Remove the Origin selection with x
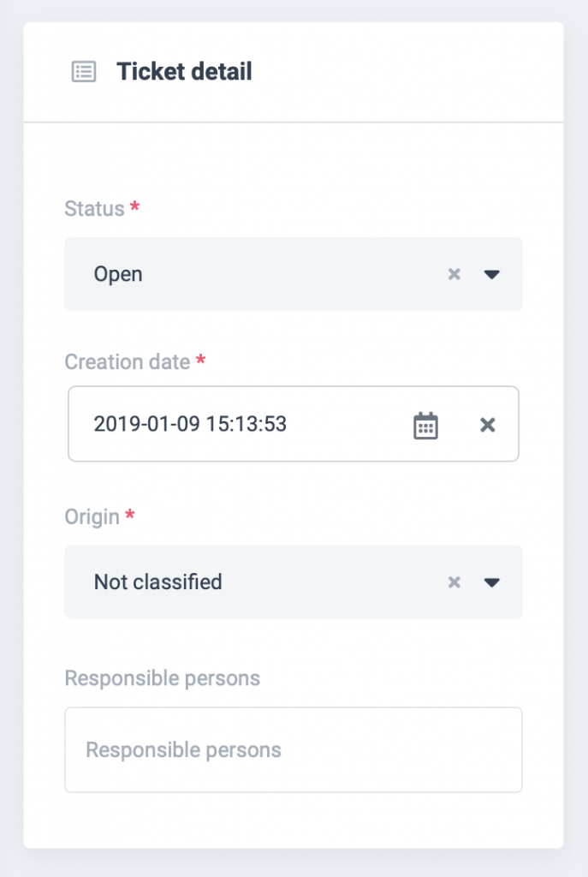 (x=454, y=582)
